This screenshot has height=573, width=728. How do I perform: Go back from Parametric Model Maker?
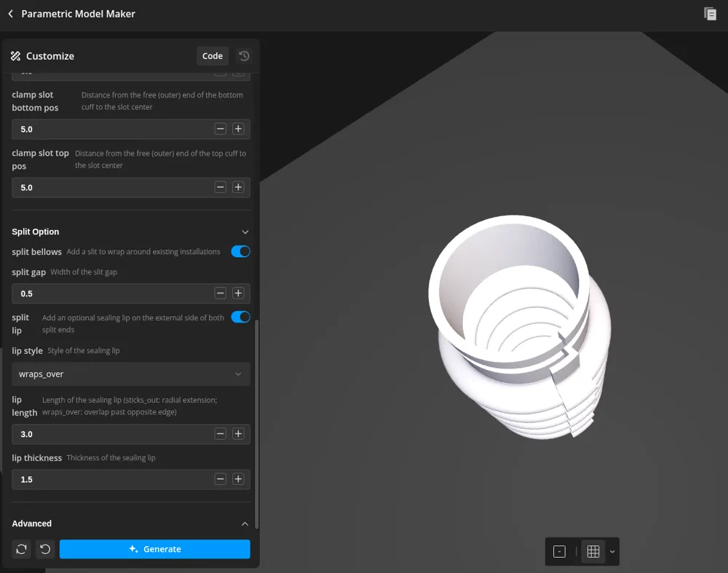coord(11,14)
